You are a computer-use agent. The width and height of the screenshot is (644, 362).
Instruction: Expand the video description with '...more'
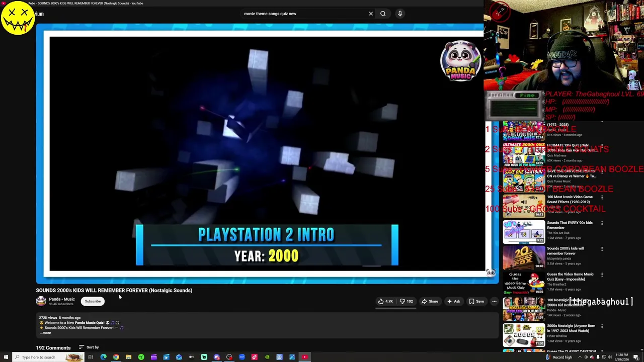(46, 333)
